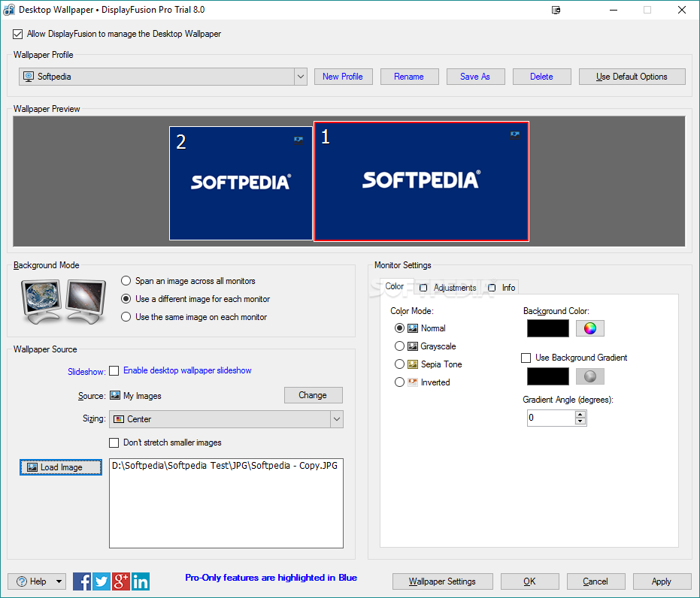Click the wallpaper icon on monitor 1 preview
The height and width of the screenshot is (598, 700).
coord(515,134)
